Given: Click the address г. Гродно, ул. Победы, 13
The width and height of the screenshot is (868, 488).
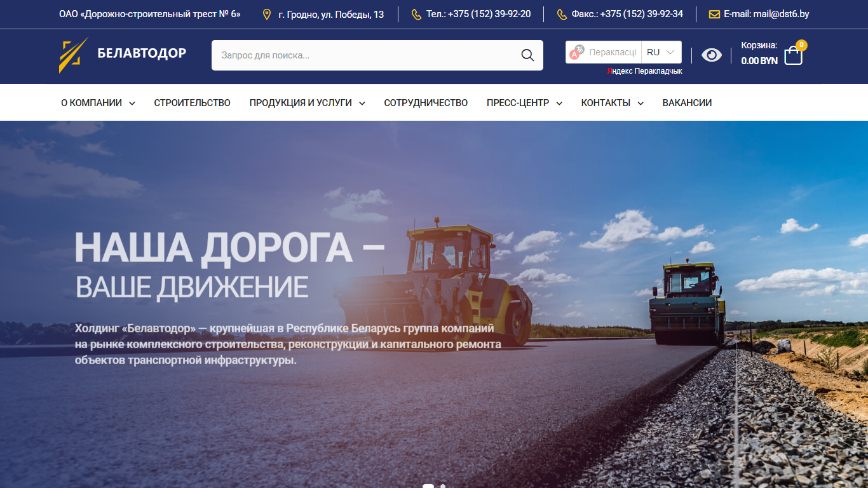Looking at the screenshot, I should pos(331,14).
